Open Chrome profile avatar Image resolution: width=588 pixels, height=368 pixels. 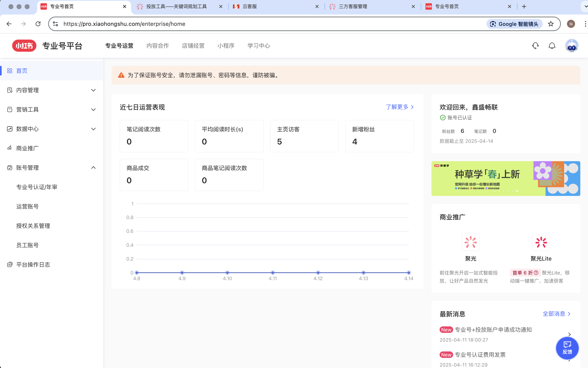point(571,24)
